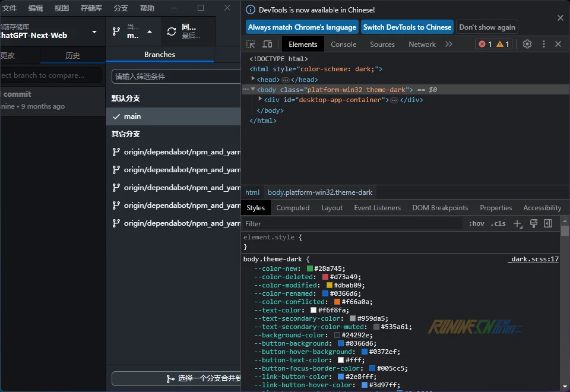Expand the desktop-app-container div node
The height and width of the screenshot is (392, 570).
(x=260, y=100)
